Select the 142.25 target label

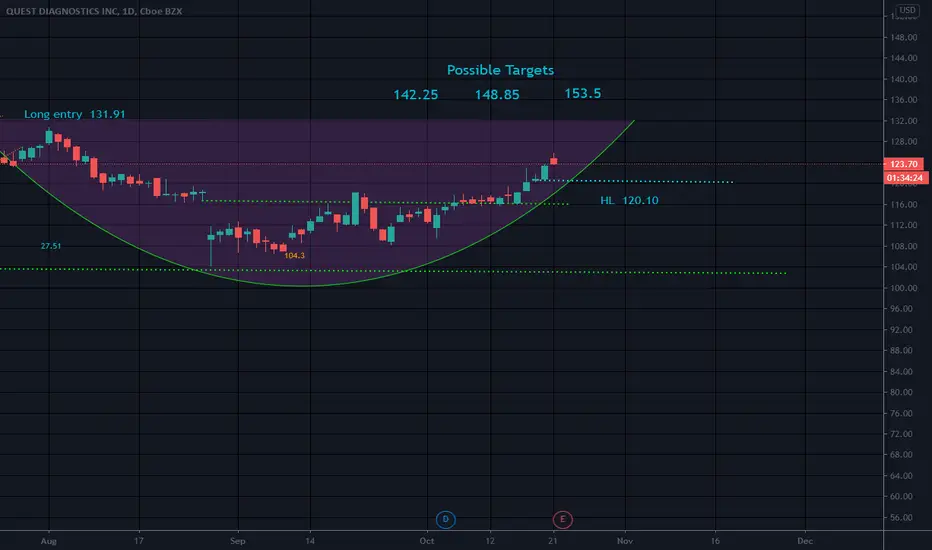click(415, 95)
